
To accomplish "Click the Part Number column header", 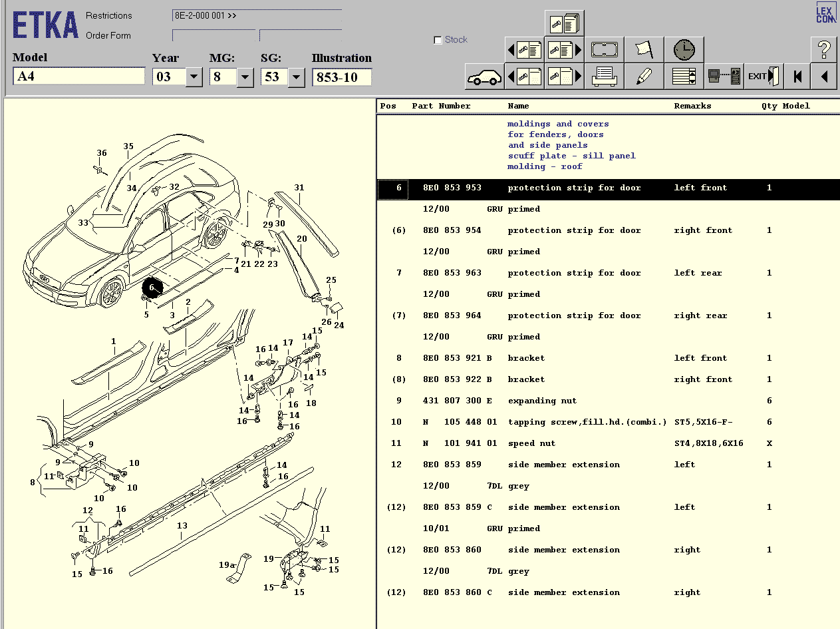I will coord(441,106).
